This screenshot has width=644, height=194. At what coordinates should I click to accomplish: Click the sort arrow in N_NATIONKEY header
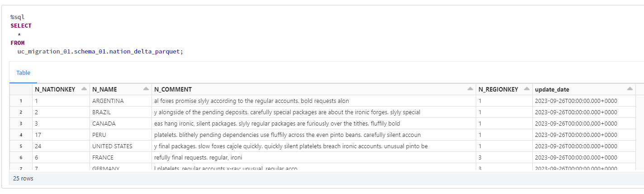84,89
